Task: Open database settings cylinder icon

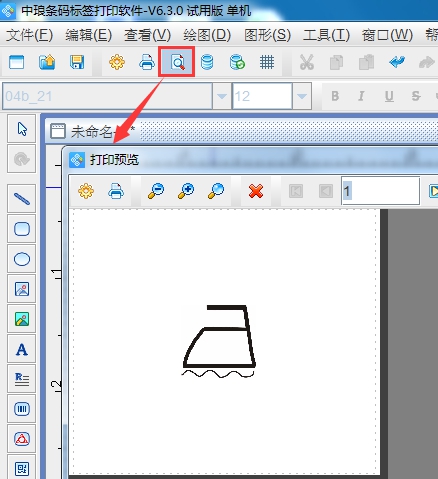Action: pyautogui.click(x=207, y=62)
